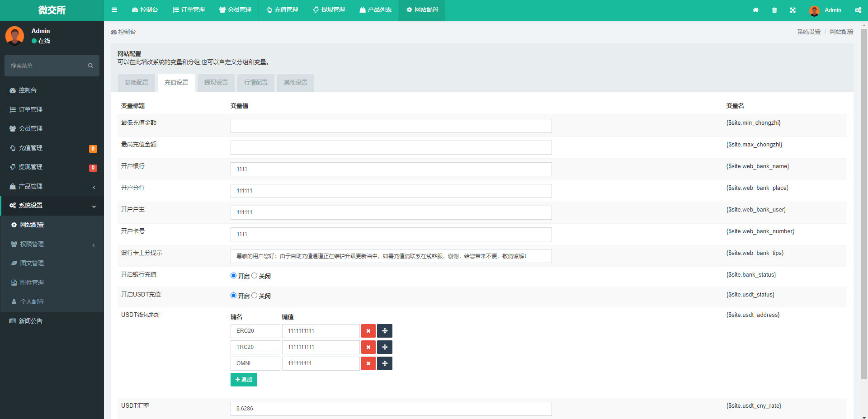
Task: Click the search icon in sidebar menu search
Action: pyautogui.click(x=90, y=66)
